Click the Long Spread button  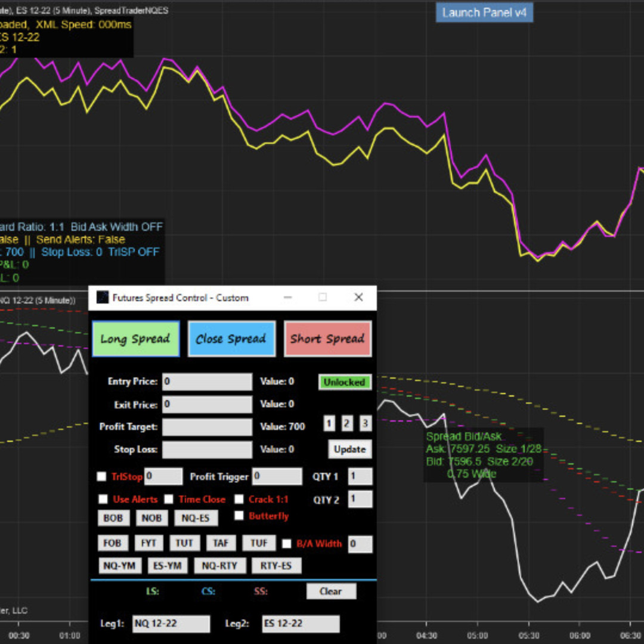(x=135, y=339)
